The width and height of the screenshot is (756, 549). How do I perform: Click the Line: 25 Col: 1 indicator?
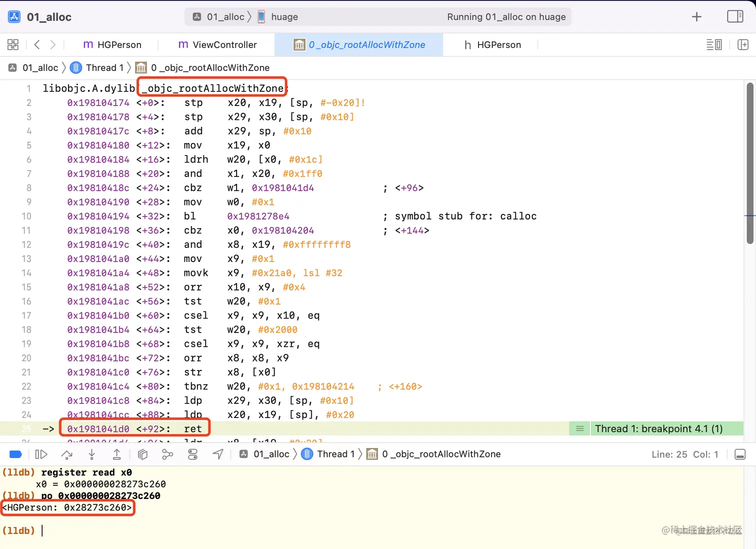tap(684, 454)
